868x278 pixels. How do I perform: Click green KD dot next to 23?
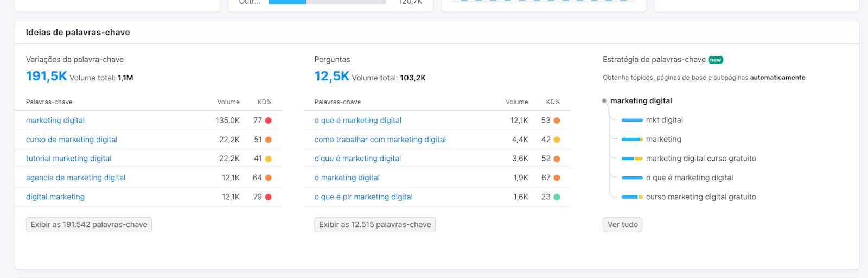[x=557, y=197]
